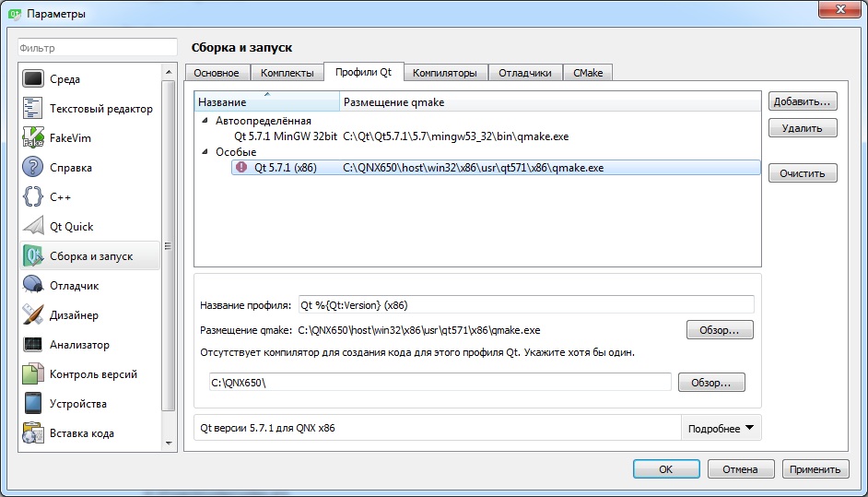Expand the Подробнее details section
The image size is (868, 497).
coord(721,428)
